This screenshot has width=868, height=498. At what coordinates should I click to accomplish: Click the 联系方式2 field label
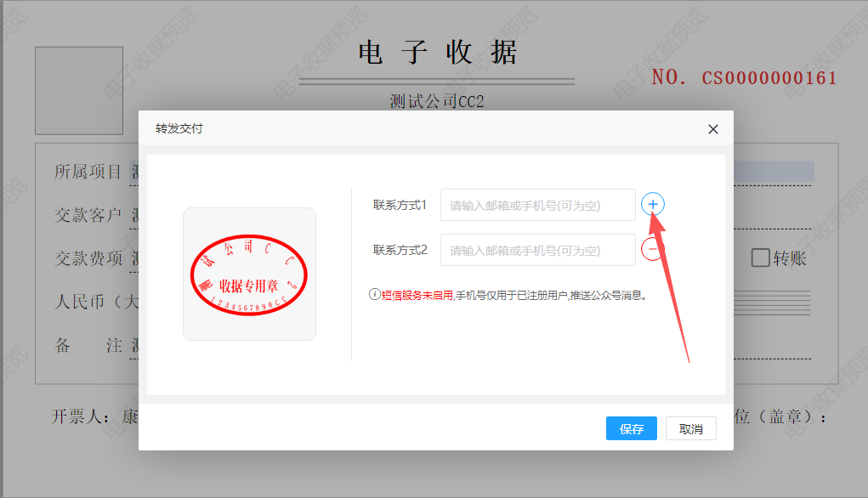[400, 250]
